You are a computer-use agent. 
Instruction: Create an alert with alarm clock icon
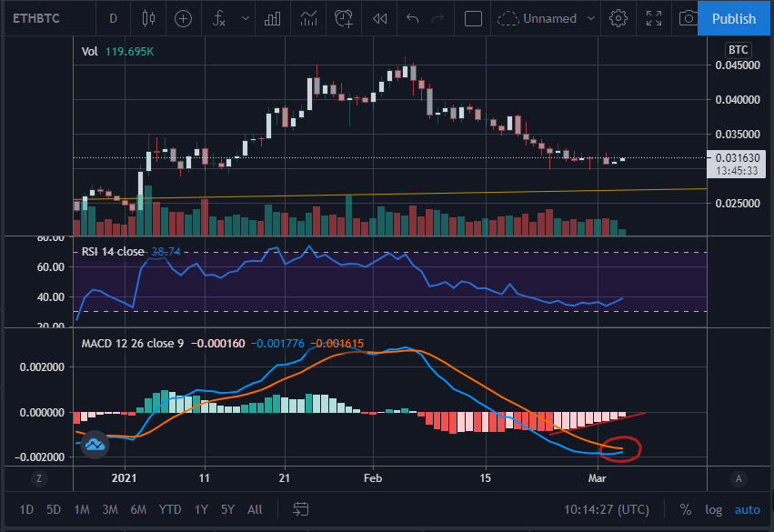coord(344,19)
